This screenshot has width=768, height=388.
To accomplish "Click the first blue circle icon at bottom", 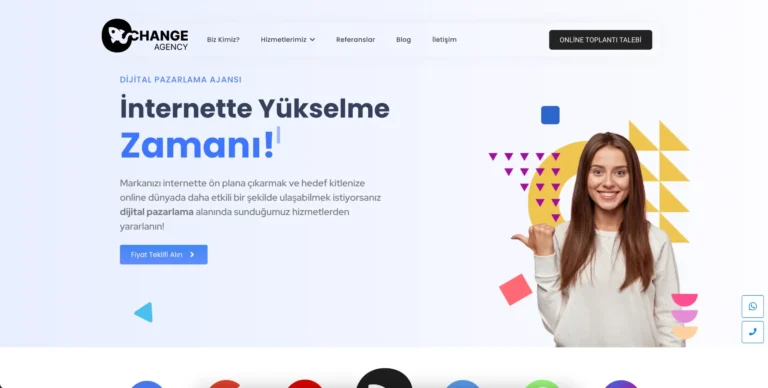I will click(x=146, y=384).
